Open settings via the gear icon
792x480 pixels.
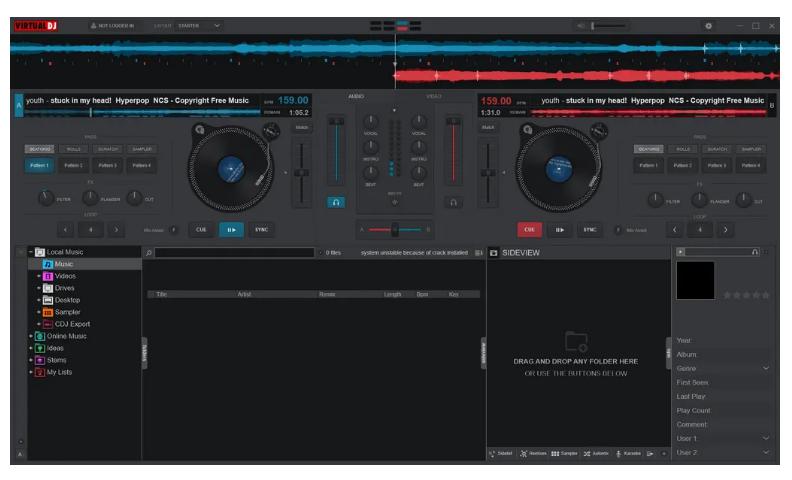(710, 24)
